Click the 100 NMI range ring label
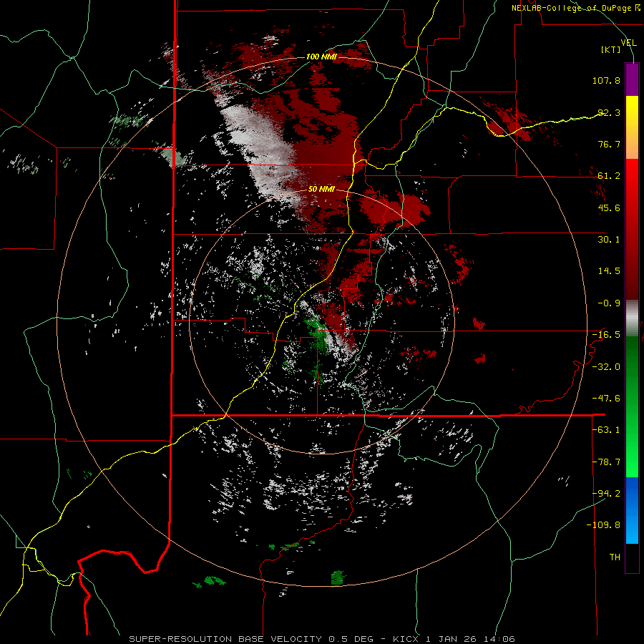This screenshot has height=644, width=644. coord(321,57)
